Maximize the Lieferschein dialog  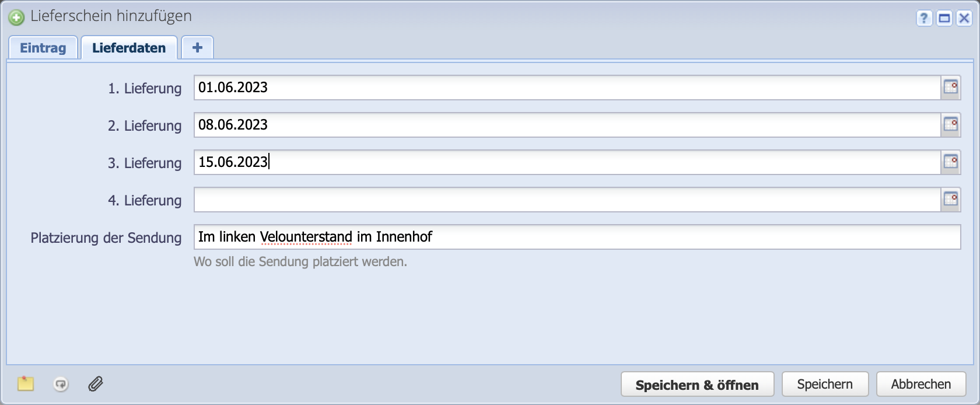944,19
